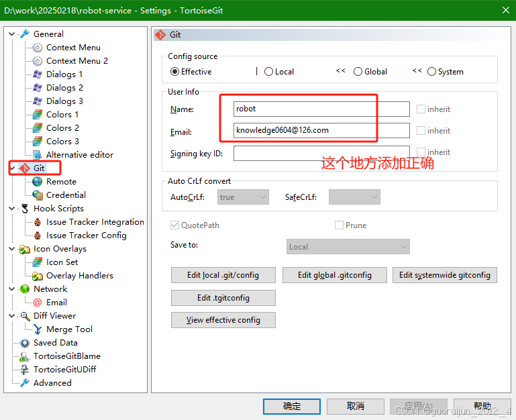Open the Saved Data page

click(x=55, y=343)
